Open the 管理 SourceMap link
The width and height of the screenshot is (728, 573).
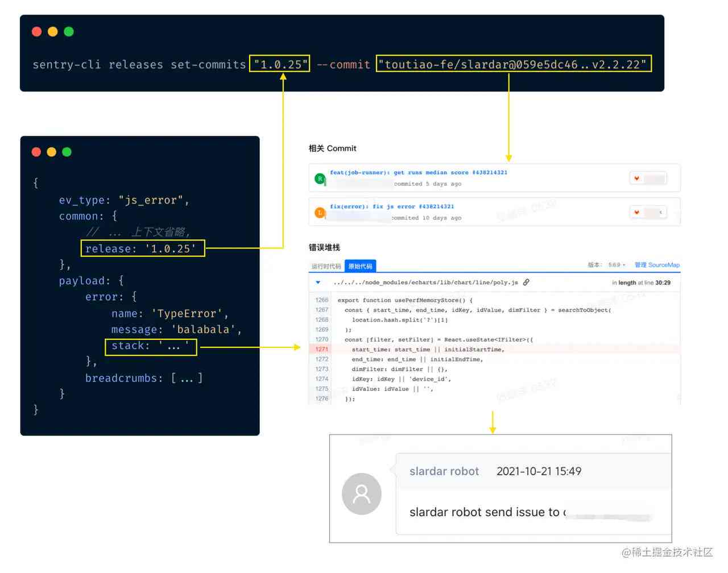pos(657,265)
